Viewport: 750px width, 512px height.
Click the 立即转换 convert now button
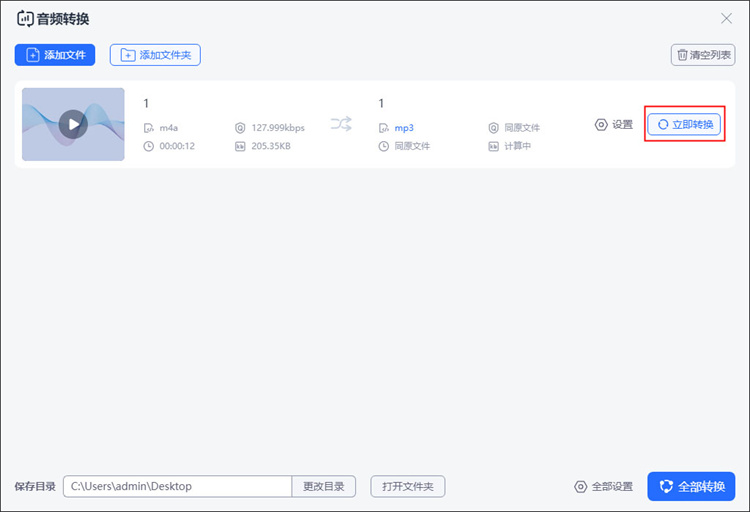(x=684, y=124)
